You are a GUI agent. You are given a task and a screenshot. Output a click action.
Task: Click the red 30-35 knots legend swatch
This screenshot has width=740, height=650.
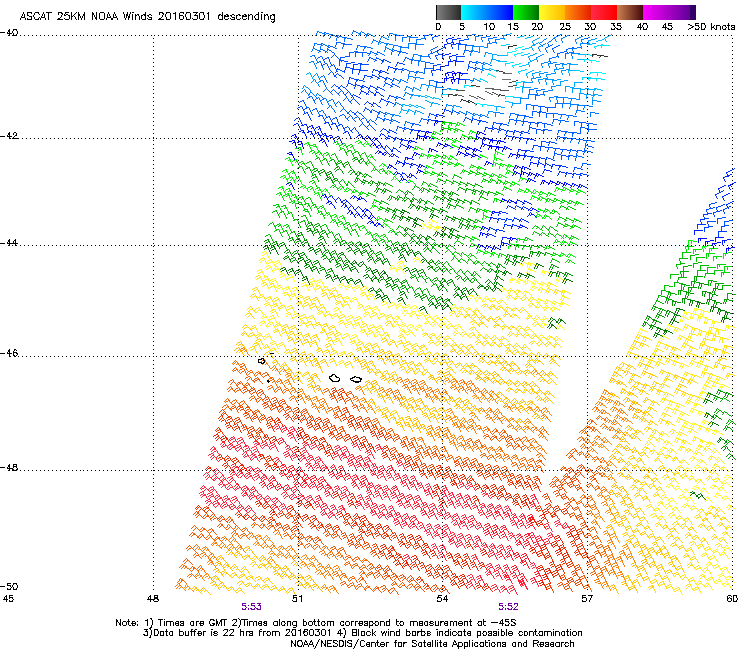[x=604, y=12]
